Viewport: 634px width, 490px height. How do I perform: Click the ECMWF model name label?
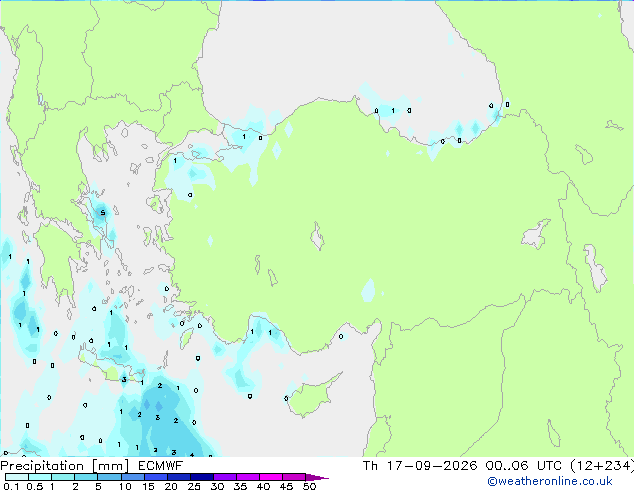tap(161, 466)
